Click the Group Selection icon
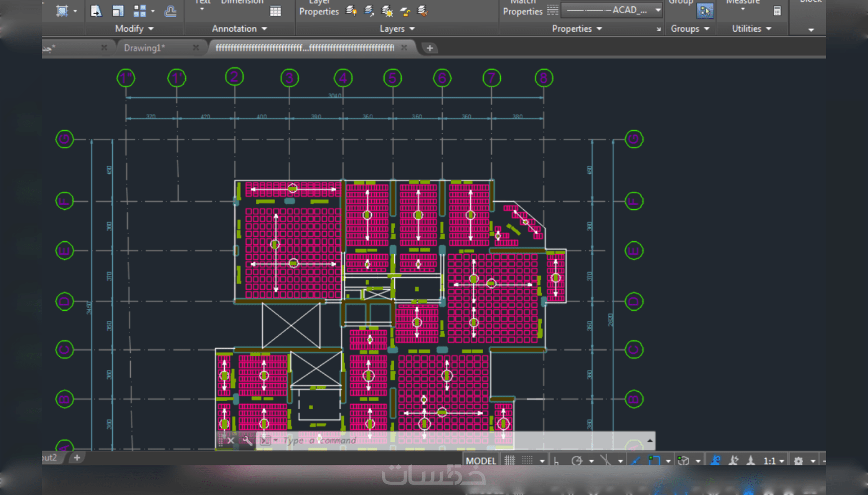868x495 pixels. pyautogui.click(x=705, y=11)
